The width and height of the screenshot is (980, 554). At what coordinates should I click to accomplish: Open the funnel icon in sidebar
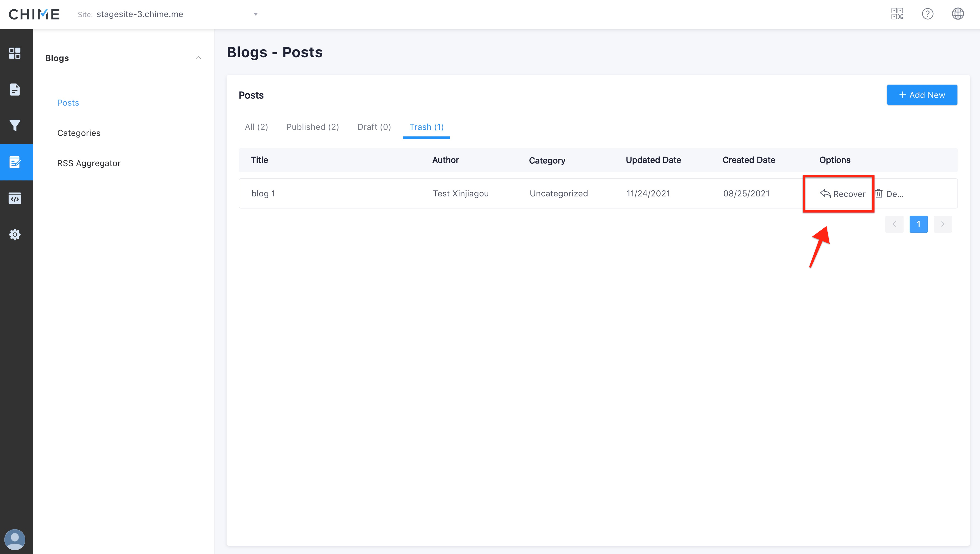click(15, 125)
